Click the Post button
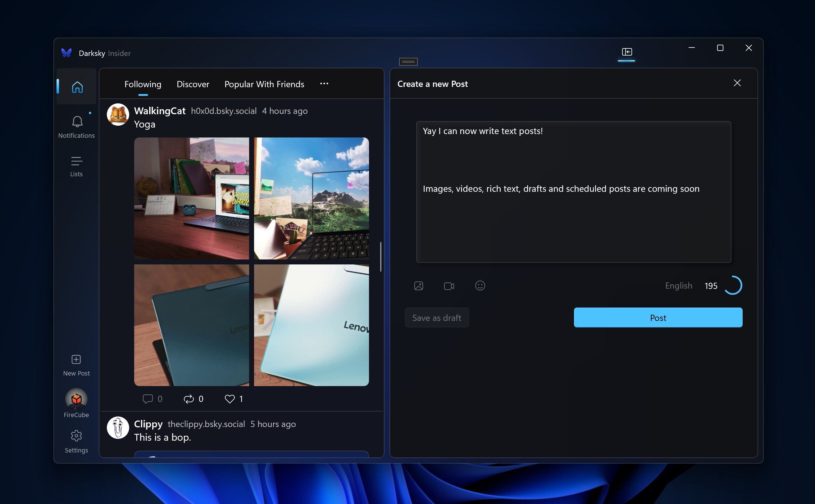Screen dimensions: 815x504 coord(658,317)
